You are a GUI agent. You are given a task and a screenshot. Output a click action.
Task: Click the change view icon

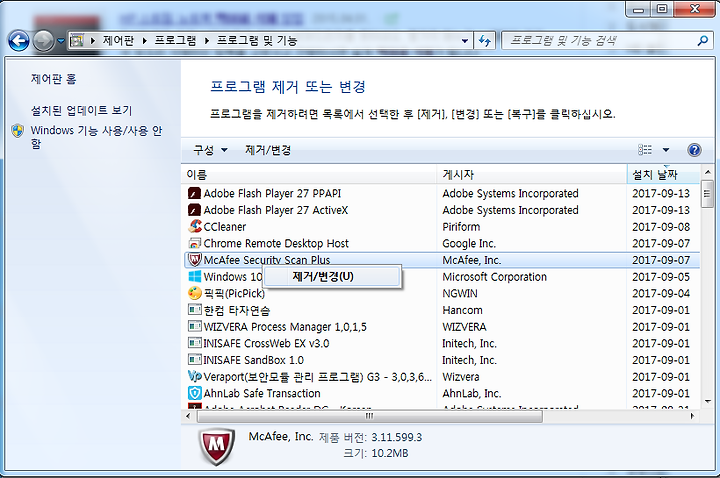tap(645, 150)
